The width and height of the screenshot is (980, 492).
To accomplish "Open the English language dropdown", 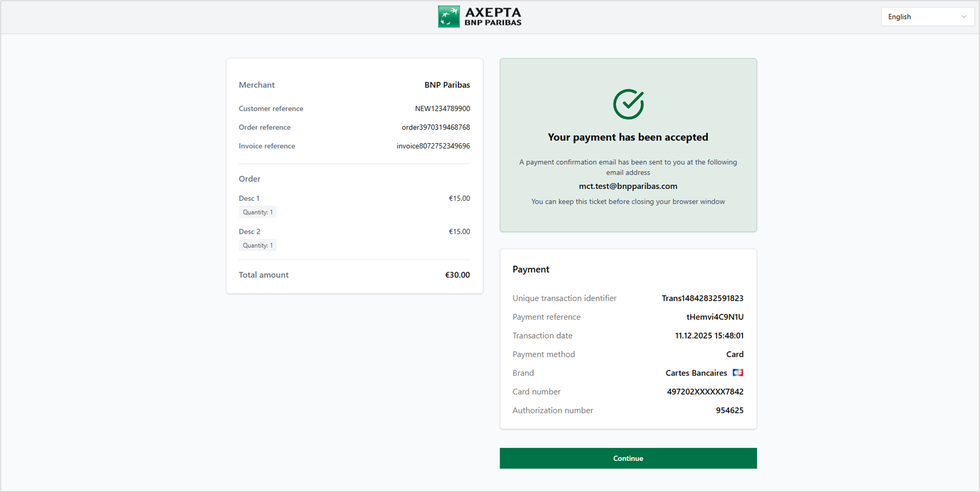I will click(927, 17).
